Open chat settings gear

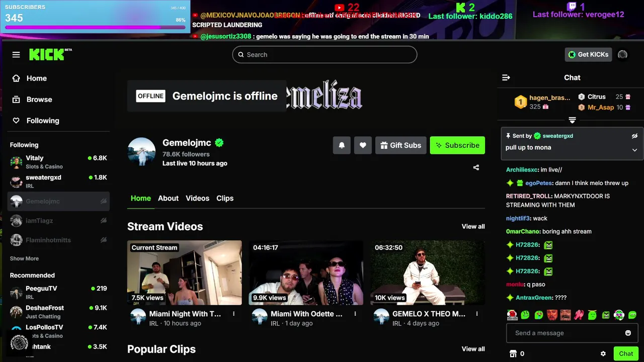[x=603, y=353]
